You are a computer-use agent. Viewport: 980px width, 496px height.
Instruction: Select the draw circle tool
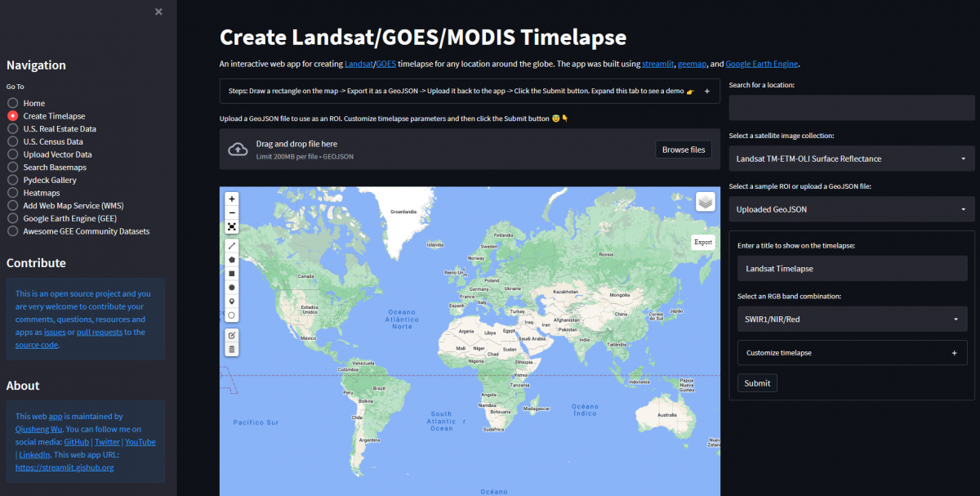coord(232,288)
